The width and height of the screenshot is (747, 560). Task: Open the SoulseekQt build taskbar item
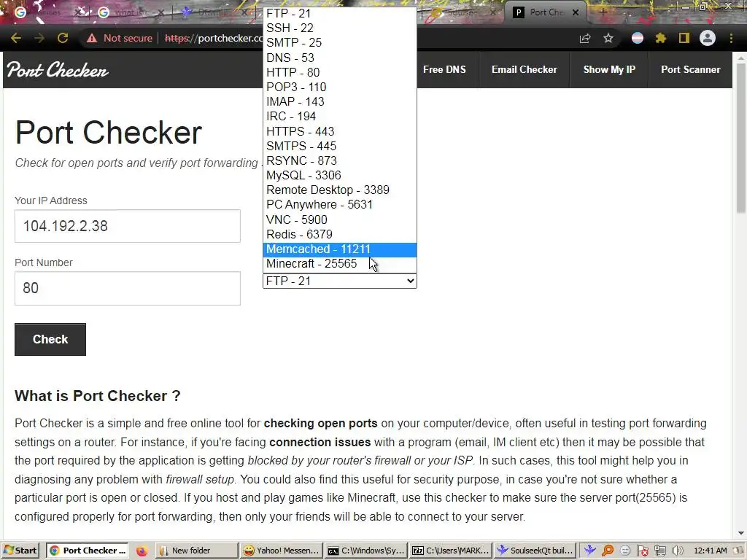(x=535, y=551)
